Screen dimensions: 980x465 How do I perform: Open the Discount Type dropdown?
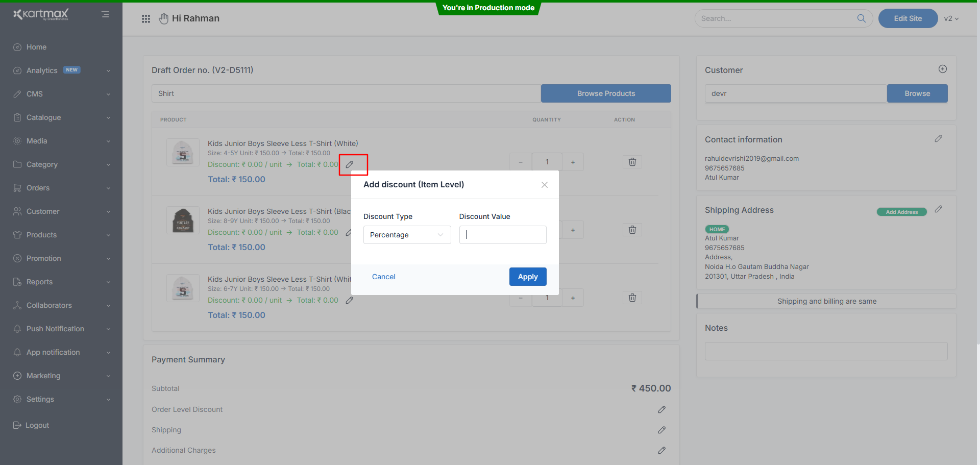click(x=407, y=235)
